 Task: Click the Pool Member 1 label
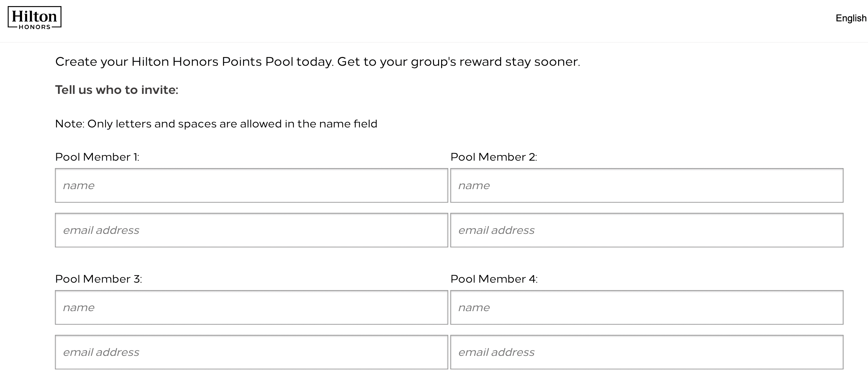[x=98, y=157]
